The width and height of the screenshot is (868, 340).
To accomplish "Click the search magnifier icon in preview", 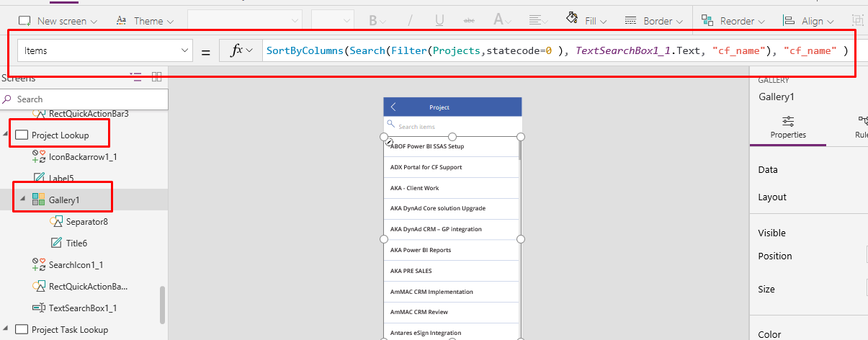I will click(390, 125).
